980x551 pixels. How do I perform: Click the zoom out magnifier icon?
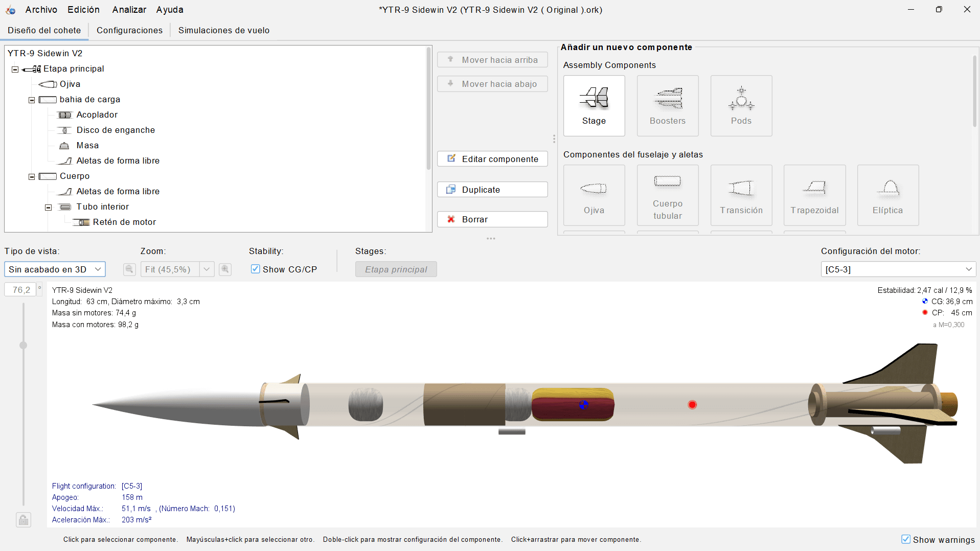pyautogui.click(x=129, y=269)
